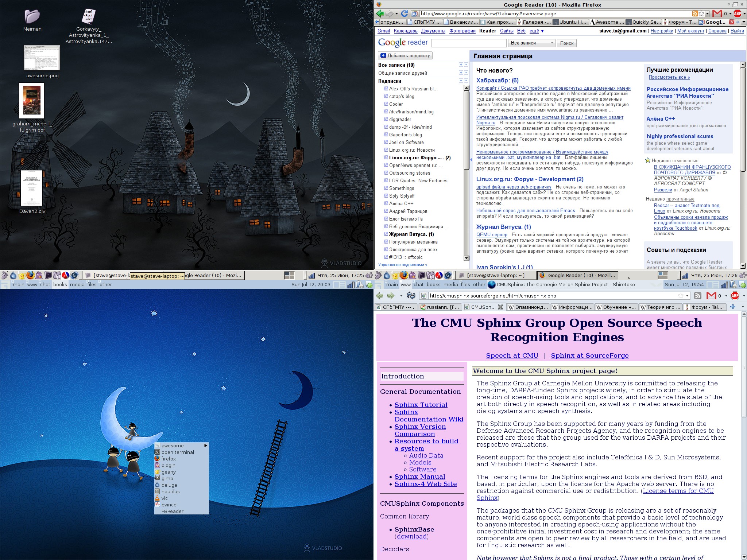Click the Google Reader search text box

click(x=469, y=43)
